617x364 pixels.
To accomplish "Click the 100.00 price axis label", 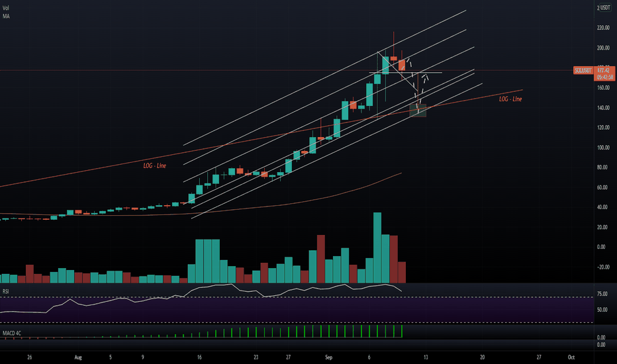I will click(x=603, y=148).
